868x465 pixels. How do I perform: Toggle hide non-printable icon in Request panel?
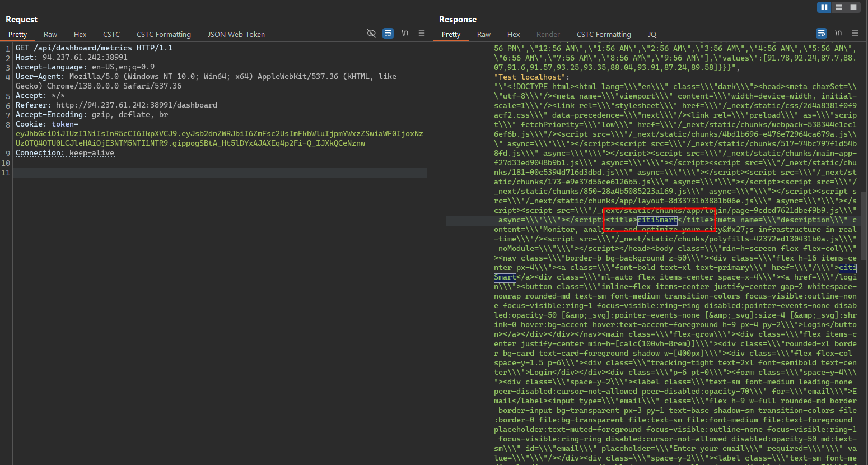tap(371, 34)
